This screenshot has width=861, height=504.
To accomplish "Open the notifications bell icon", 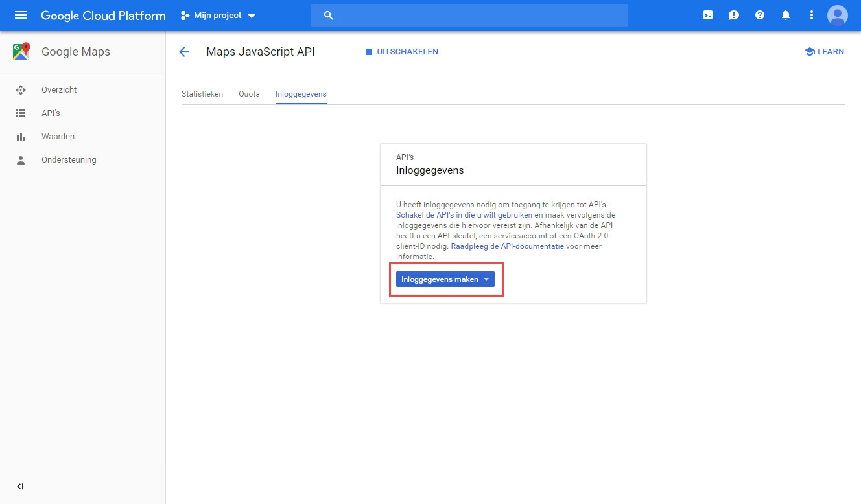I will (785, 14).
